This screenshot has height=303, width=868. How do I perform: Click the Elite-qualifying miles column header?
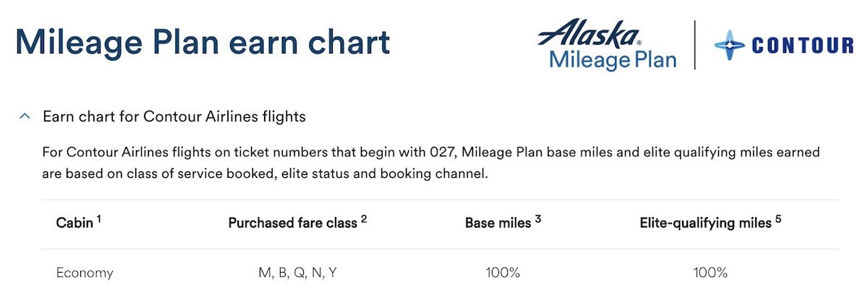click(706, 223)
